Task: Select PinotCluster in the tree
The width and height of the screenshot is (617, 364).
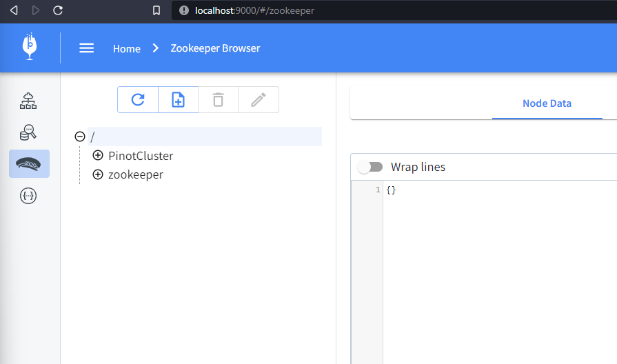Action: coord(141,156)
